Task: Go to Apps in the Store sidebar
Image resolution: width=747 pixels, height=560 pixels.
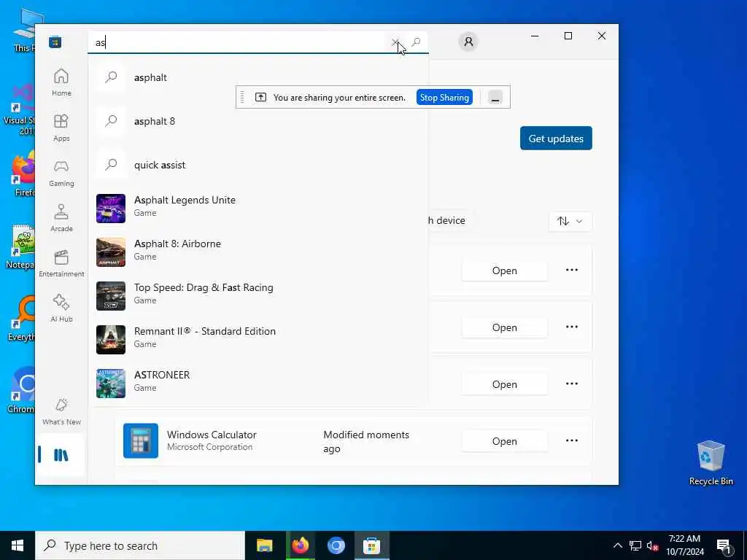Action: (x=61, y=128)
